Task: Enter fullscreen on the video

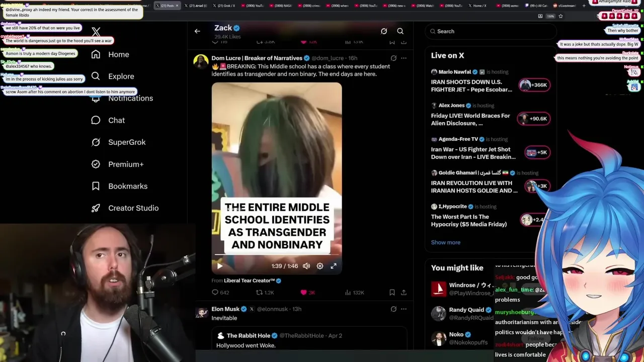Action: tap(334, 266)
